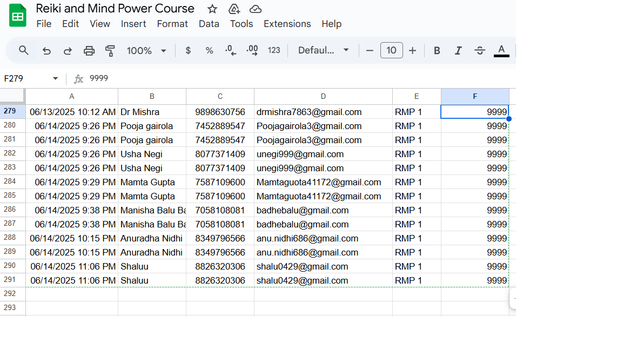Redo the last undone action

[68, 50]
